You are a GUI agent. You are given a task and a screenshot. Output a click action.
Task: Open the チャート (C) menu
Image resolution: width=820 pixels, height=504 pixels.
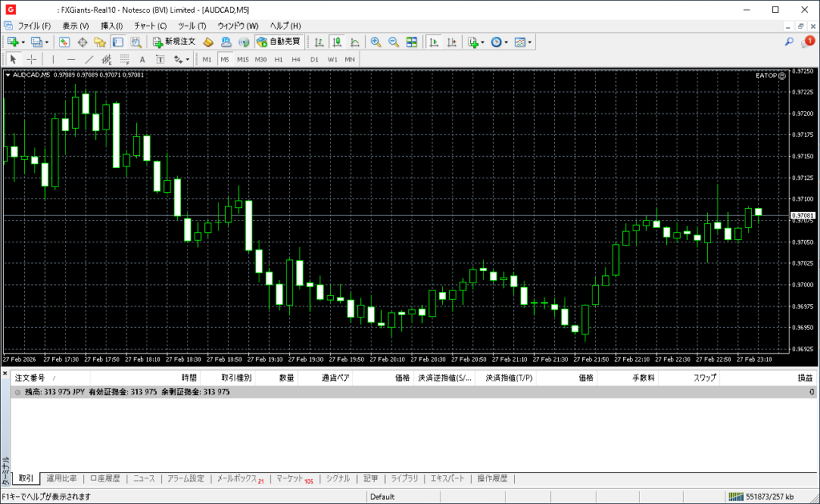[151, 26]
